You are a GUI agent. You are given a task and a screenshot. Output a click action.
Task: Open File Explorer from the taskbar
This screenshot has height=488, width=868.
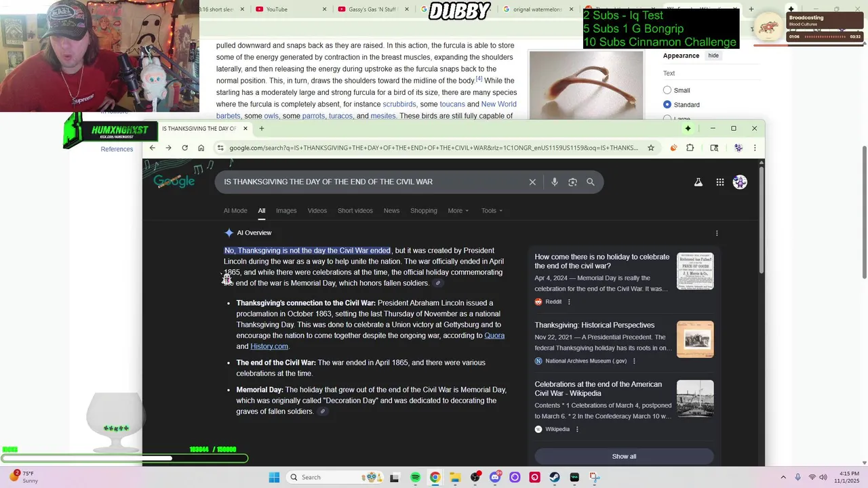pyautogui.click(x=455, y=477)
